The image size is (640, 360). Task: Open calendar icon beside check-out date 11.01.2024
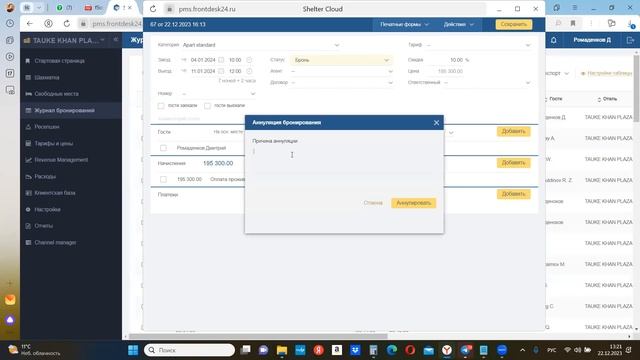pos(221,71)
